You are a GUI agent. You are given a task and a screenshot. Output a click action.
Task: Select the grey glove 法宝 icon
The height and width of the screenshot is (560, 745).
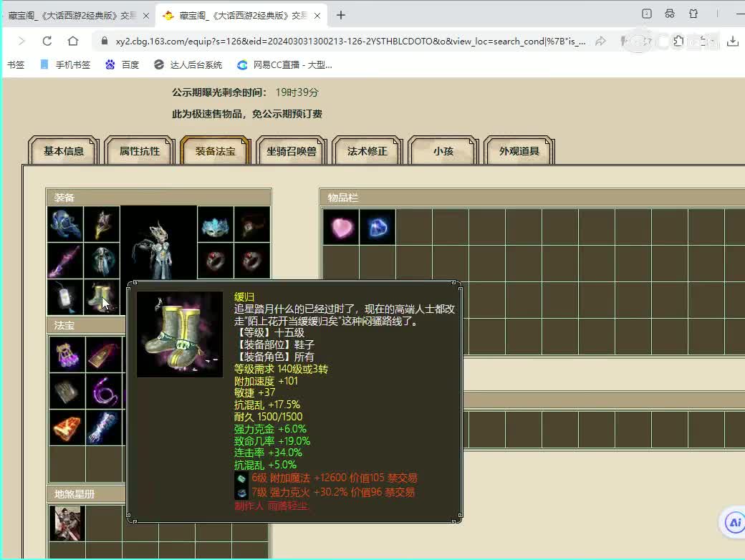click(x=67, y=391)
